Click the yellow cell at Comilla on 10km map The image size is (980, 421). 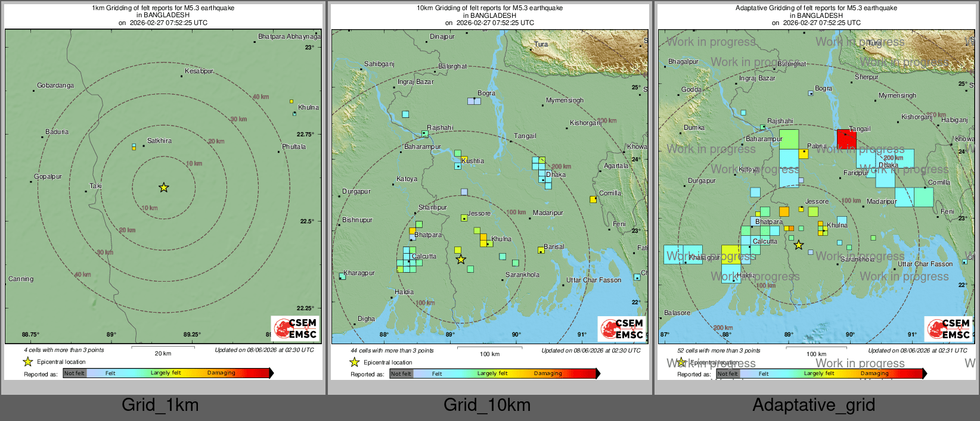click(593, 199)
